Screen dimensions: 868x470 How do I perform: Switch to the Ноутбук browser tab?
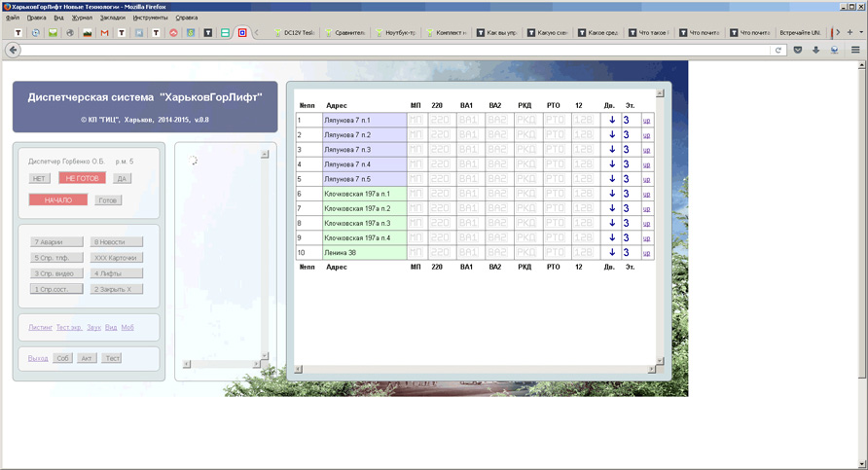pyautogui.click(x=396, y=32)
